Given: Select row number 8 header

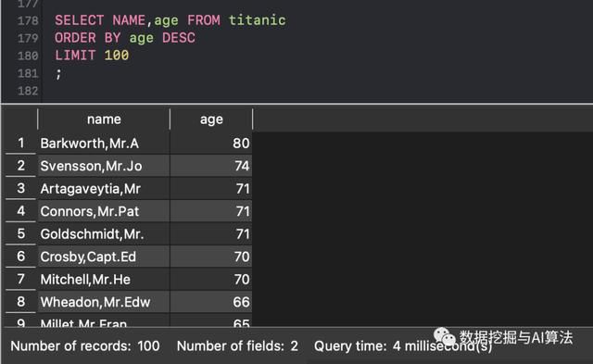Looking at the screenshot, I should coord(20,302).
